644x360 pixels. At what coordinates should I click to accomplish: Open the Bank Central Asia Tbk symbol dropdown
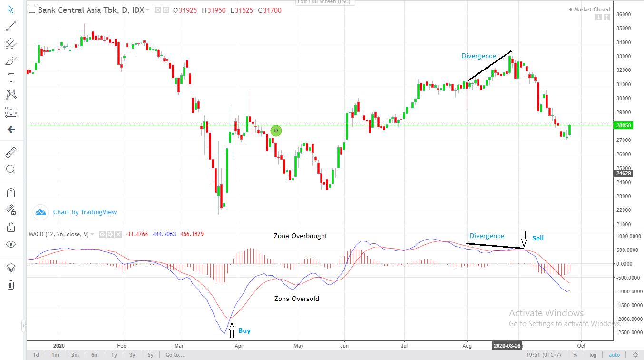tap(148, 10)
